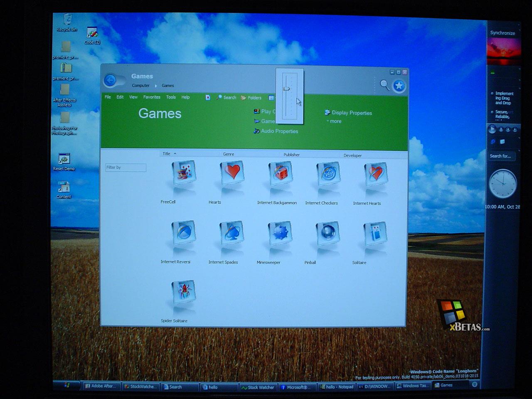Select the Photoshop For Photograph... desktop folder
This screenshot has width=532, height=399.
click(x=64, y=123)
